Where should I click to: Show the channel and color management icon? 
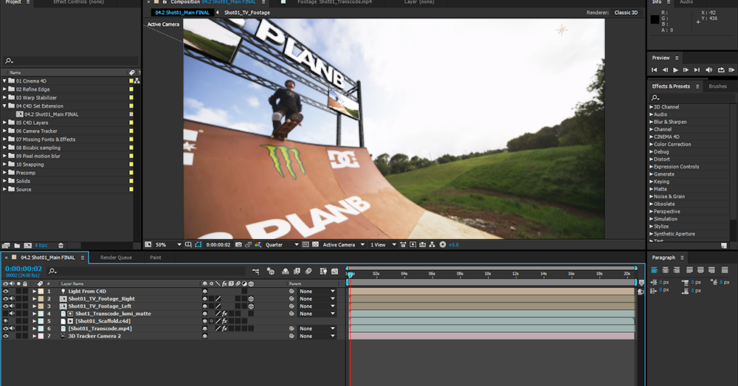point(257,245)
